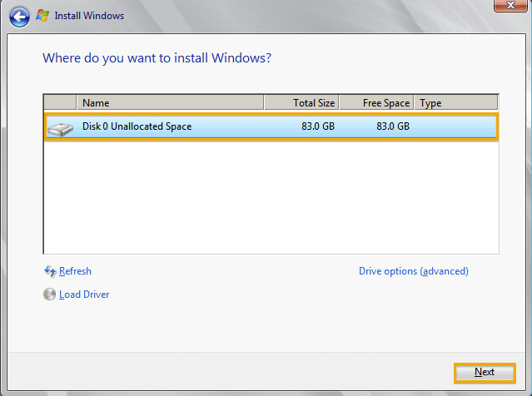Click the Windows flag icon in title bar
532x396 pixels.
click(42, 15)
